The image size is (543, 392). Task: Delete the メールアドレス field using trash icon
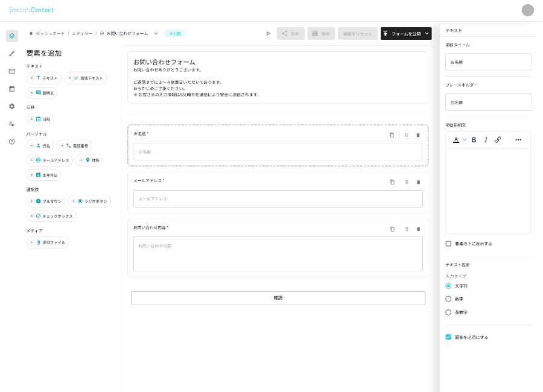click(x=418, y=182)
